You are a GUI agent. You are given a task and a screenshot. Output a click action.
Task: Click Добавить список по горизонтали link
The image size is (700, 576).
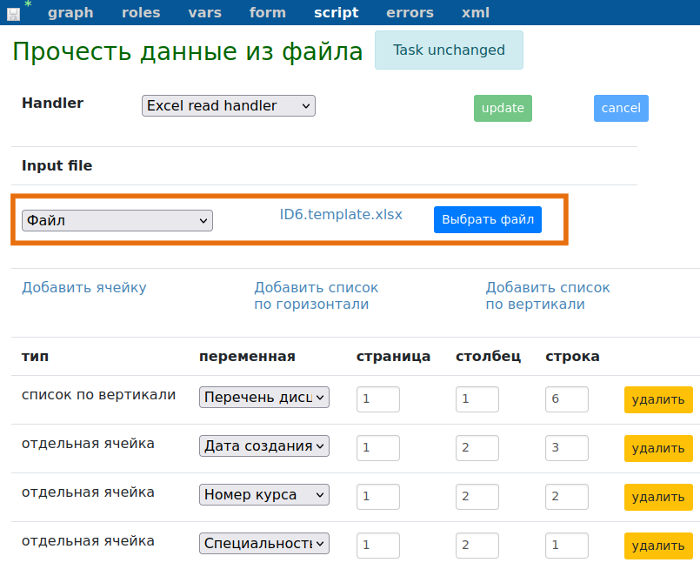click(316, 296)
